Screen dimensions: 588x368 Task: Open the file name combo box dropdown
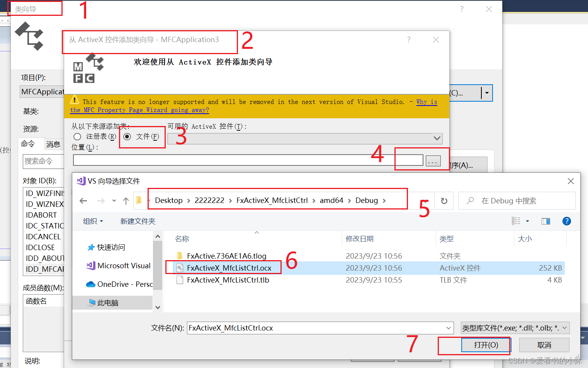pyautogui.click(x=449, y=328)
